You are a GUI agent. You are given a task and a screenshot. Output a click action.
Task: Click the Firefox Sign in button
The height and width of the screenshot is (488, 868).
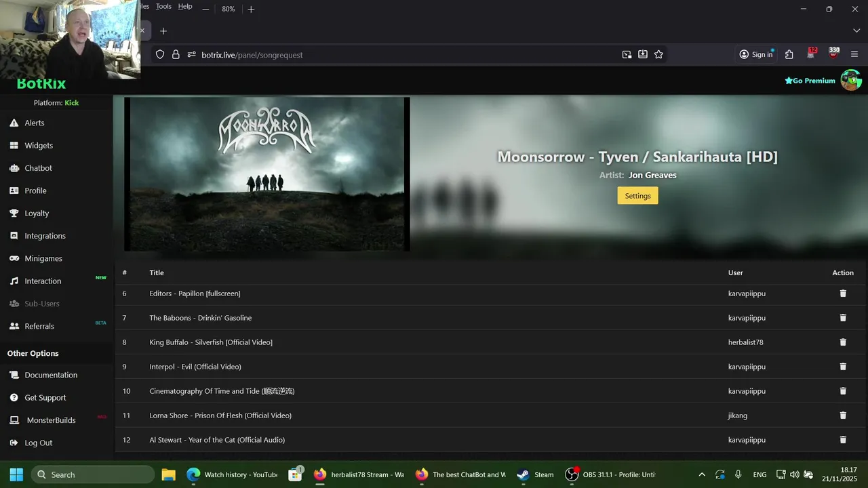(x=755, y=54)
